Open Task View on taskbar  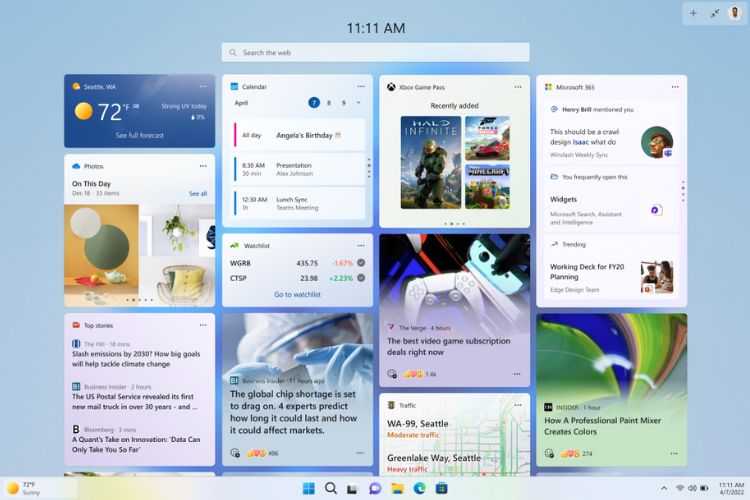tap(353, 489)
